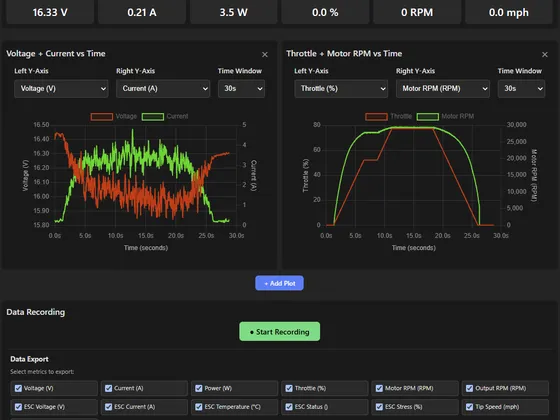This screenshot has width=560, height=420.
Task: Uncheck ESC Current (A) export checkbox
Action: point(109,407)
